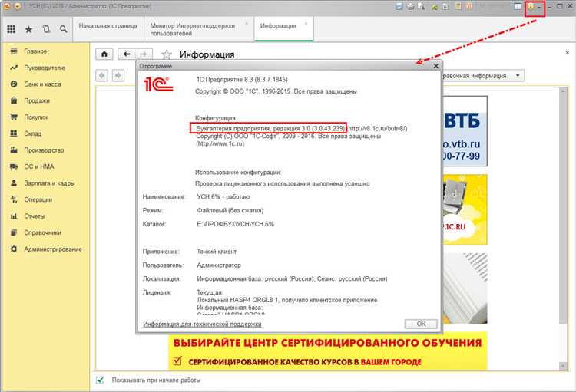Open Производство section
This screenshot has width=576, height=392.
pos(44,150)
